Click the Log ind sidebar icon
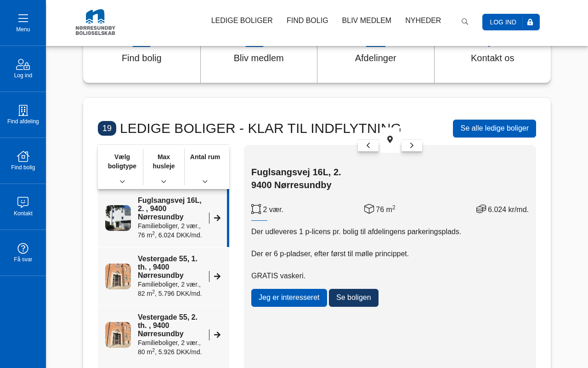 (23, 64)
